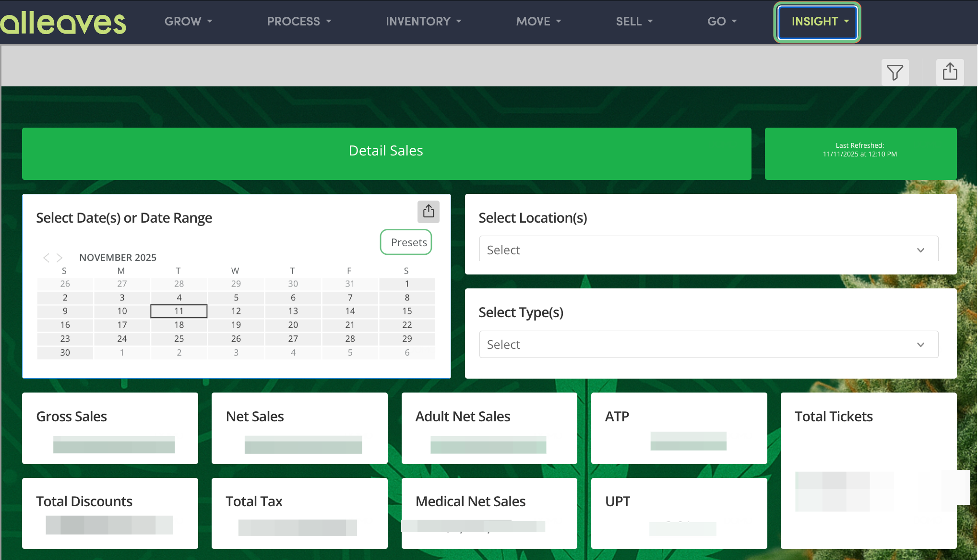
Task: Click the Last Refreshed timestamp panel
Action: tap(860, 154)
